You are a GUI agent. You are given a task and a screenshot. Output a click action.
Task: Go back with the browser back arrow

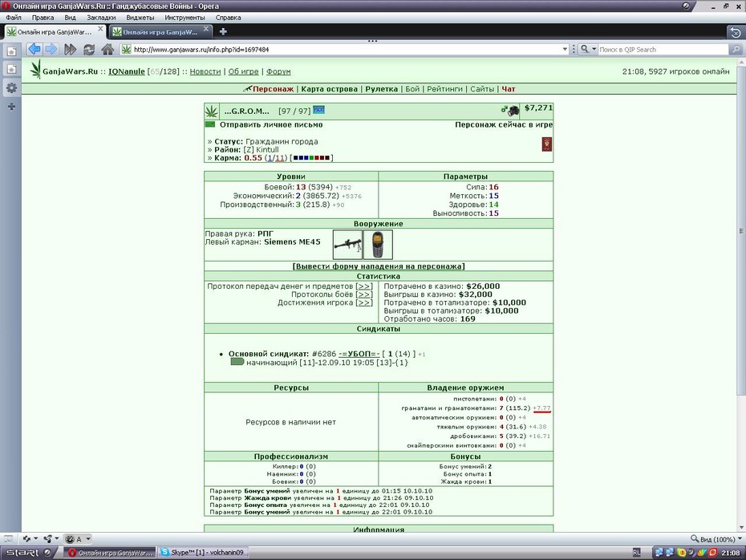[x=34, y=49]
